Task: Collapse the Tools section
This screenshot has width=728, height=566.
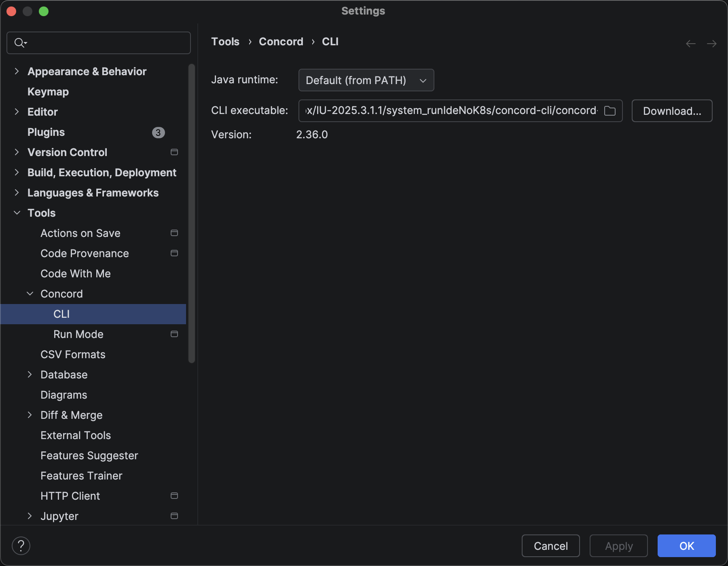Action: pyautogui.click(x=17, y=213)
